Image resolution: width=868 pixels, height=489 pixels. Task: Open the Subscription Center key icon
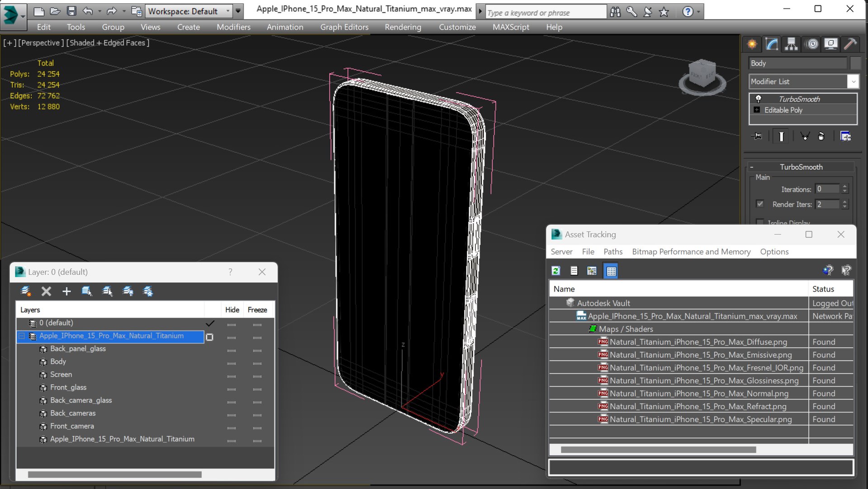point(631,12)
